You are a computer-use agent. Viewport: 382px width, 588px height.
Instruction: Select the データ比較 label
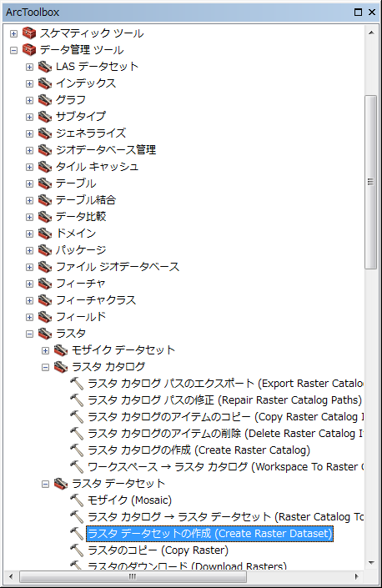pyautogui.click(x=81, y=217)
